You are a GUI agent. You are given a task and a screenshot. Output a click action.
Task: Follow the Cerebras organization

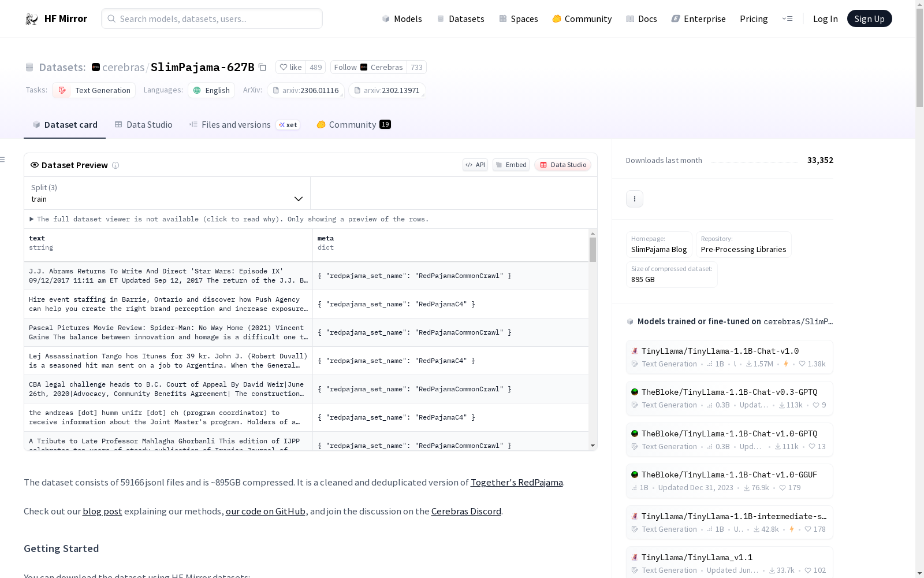point(368,67)
